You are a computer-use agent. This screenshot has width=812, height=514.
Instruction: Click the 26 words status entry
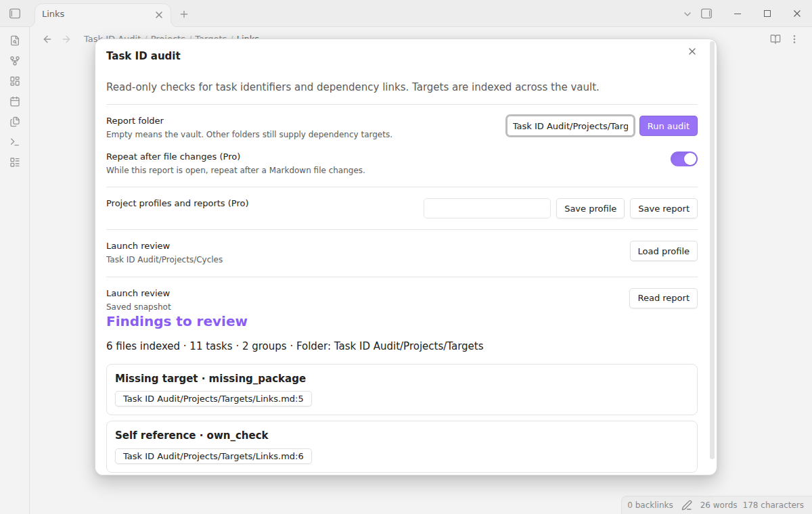719,505
